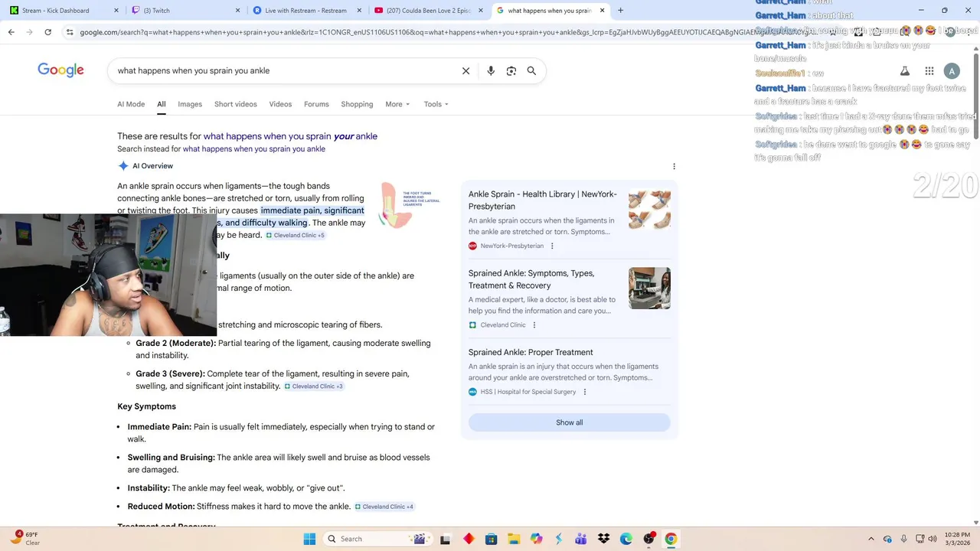Switch to AI Mode tab
Viewport: 980px width, 551px height.
pos(131,104)
